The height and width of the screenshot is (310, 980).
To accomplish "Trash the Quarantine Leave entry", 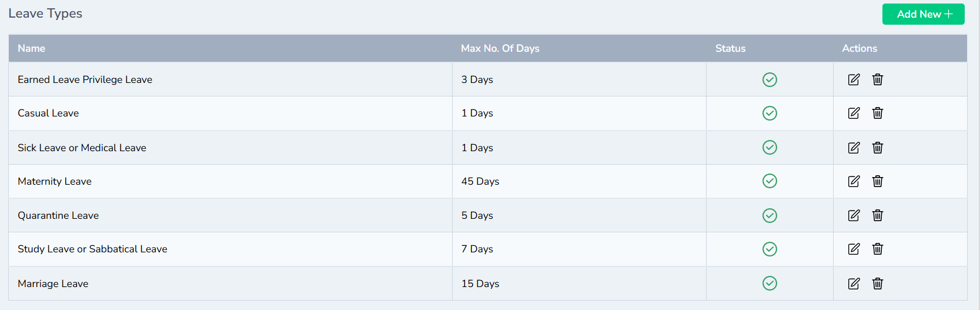I will coord(878,215).
